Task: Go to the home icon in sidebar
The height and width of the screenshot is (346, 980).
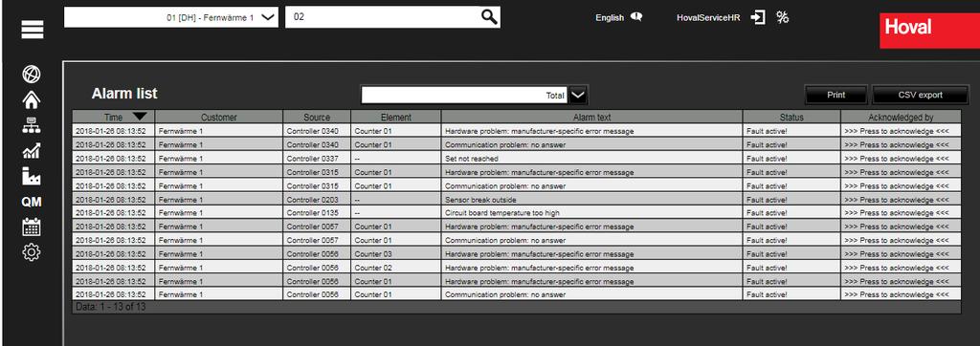Action: tap(32, 99)
